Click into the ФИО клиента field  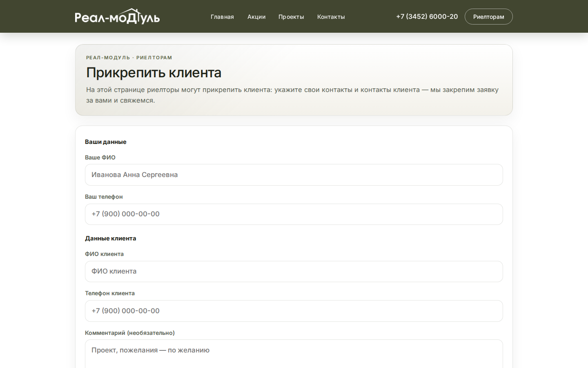(x=294, y=272)
